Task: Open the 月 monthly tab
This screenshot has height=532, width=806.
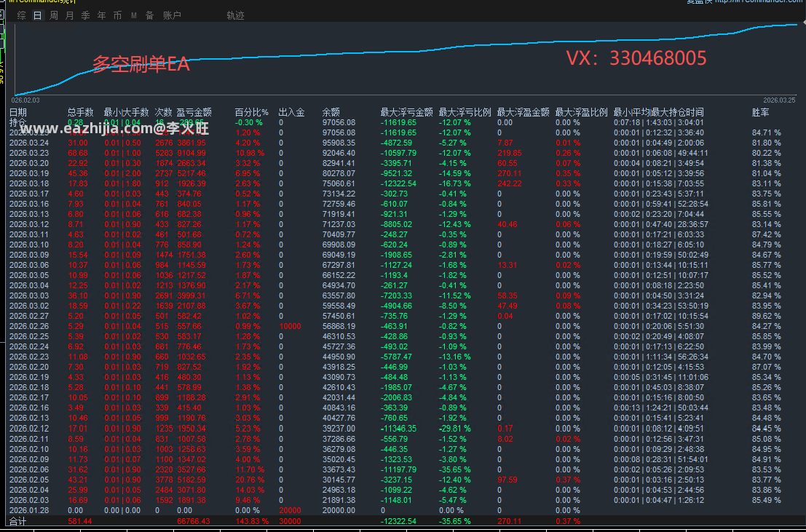Action: (x=70, y=15)
